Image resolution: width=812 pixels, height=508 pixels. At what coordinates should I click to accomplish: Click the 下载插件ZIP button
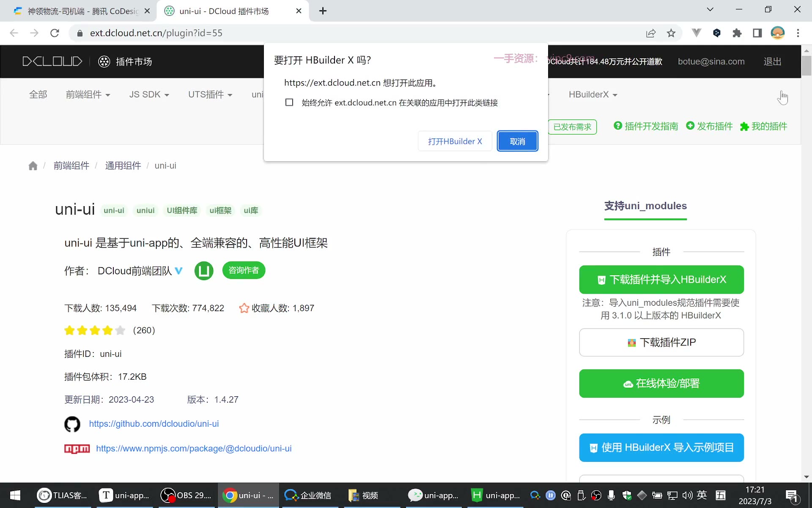(661, 342)
